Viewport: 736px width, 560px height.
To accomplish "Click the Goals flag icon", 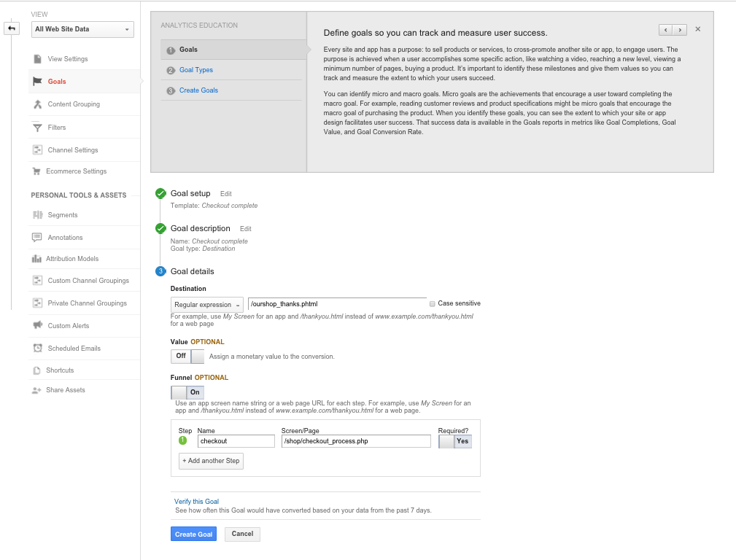I will point(37,81).
